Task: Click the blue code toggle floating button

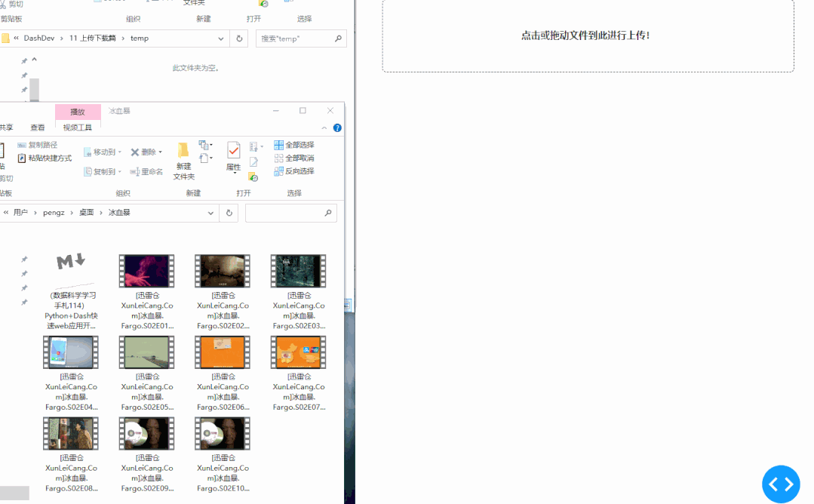Action: click(781, 484)
